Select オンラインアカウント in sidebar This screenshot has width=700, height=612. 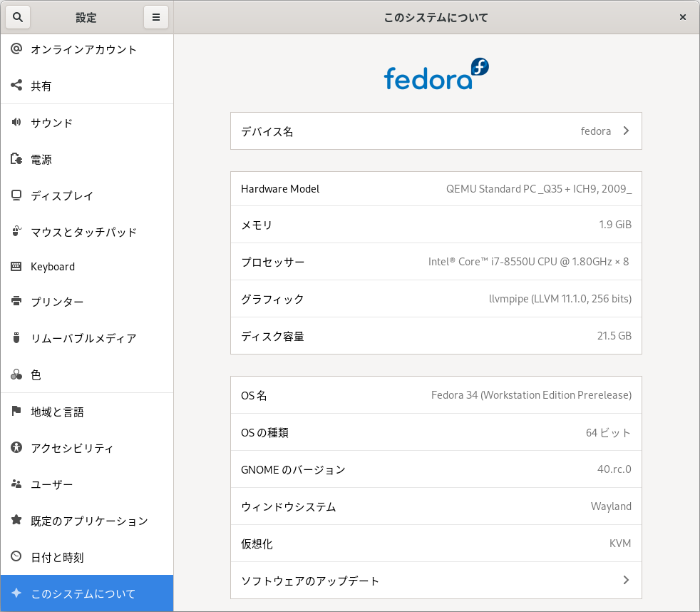coord(87,49)
